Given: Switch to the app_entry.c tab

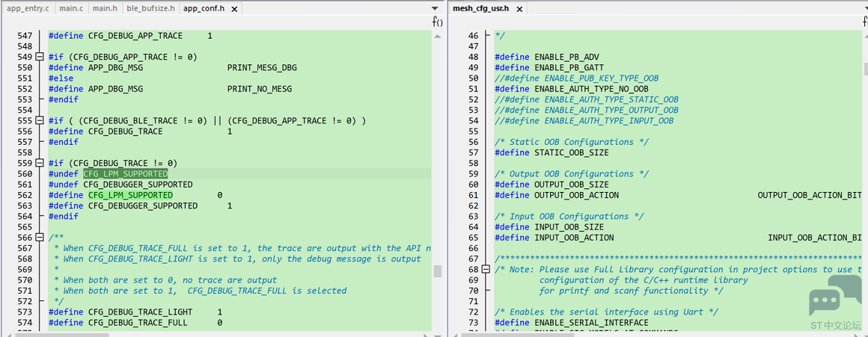Looking at the screenshot, I should click(x=28, y=8).
